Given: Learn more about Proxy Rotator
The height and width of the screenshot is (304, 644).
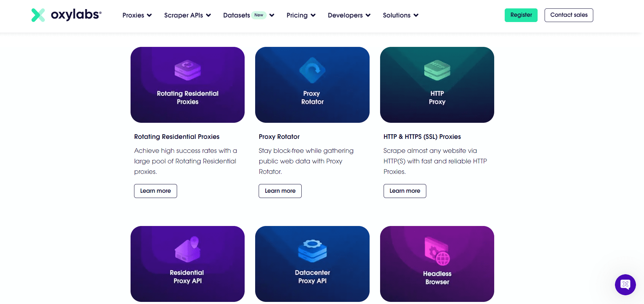Looking at the screenshot, I should (x=280, y=191).
